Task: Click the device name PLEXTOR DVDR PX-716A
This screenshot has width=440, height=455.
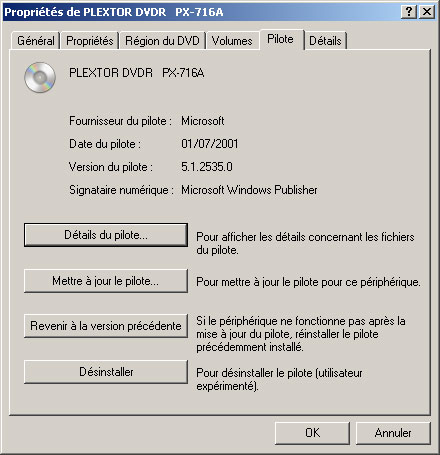Action: coord(137,73)
